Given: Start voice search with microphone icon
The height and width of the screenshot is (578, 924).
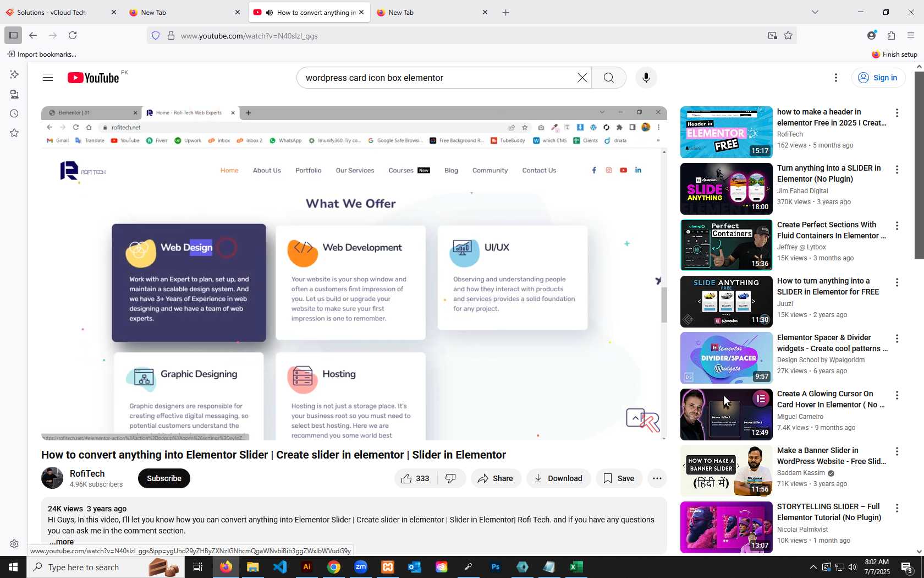Looking at the screenshot, I should (646, 78).
